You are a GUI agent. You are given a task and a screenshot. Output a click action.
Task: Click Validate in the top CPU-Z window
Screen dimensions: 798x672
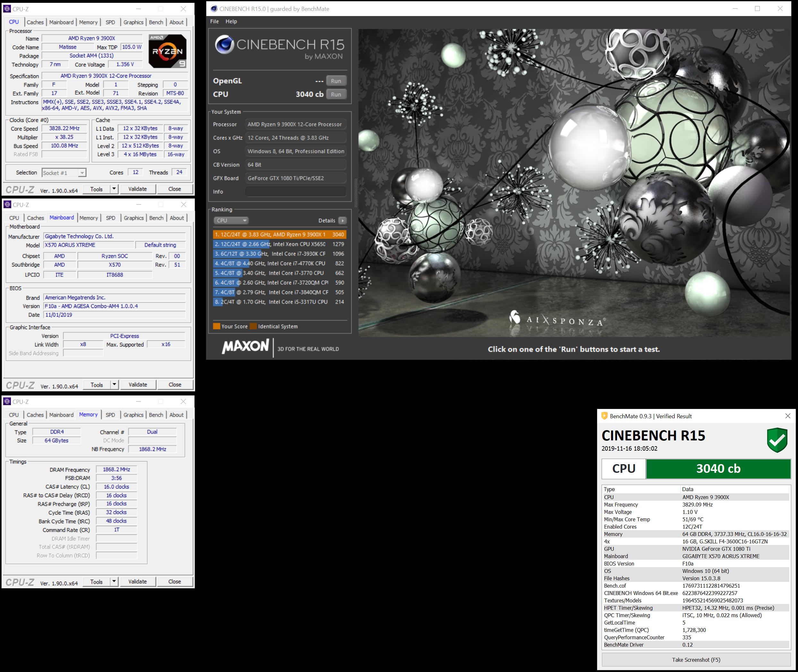(138, 189)
